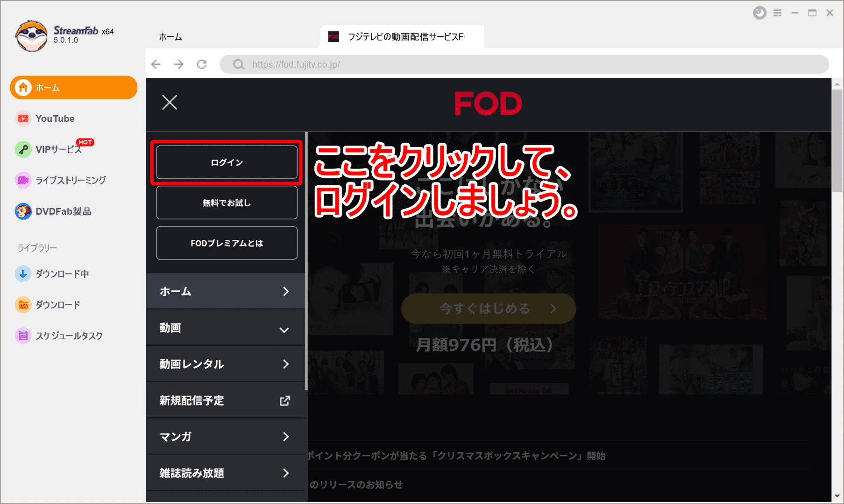The width and height of the screenshot is (844, 504).
Task: Open スケジュールタスク scheduled tasks
Action: pyautogui.click(x=69, y=335)
